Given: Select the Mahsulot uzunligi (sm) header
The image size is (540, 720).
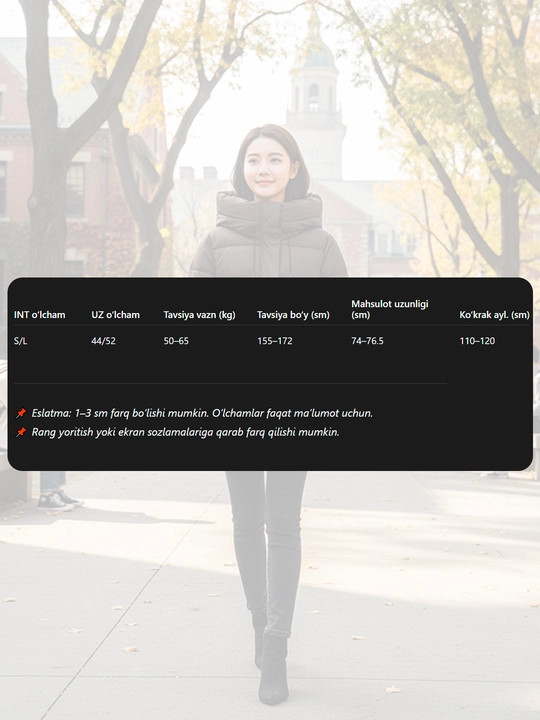Looking at the screenshot, I should tap(390, 309).
